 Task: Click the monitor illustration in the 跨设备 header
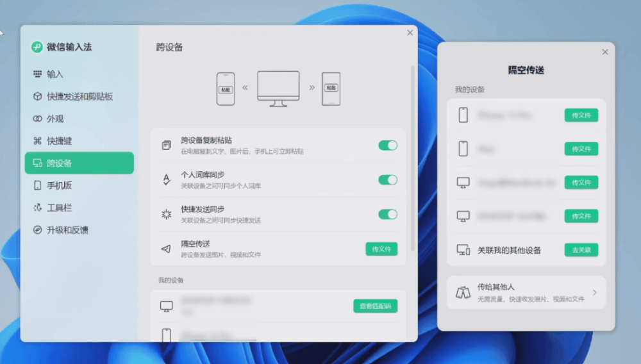pos(278,88)
